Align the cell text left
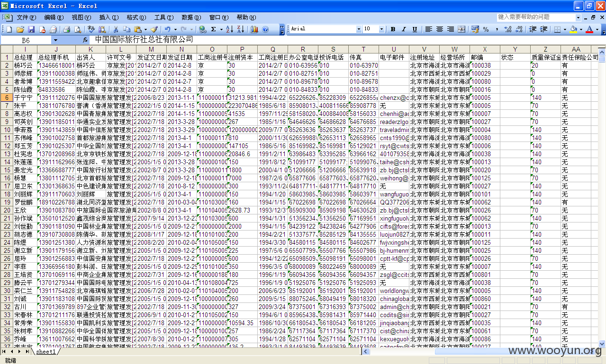The height and width of the screenshot is (364, 606). coord(428,29)
